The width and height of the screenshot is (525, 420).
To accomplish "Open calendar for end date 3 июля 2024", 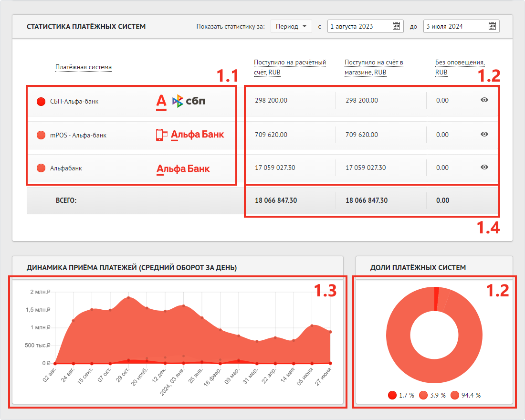I will [x=492, y=26].
